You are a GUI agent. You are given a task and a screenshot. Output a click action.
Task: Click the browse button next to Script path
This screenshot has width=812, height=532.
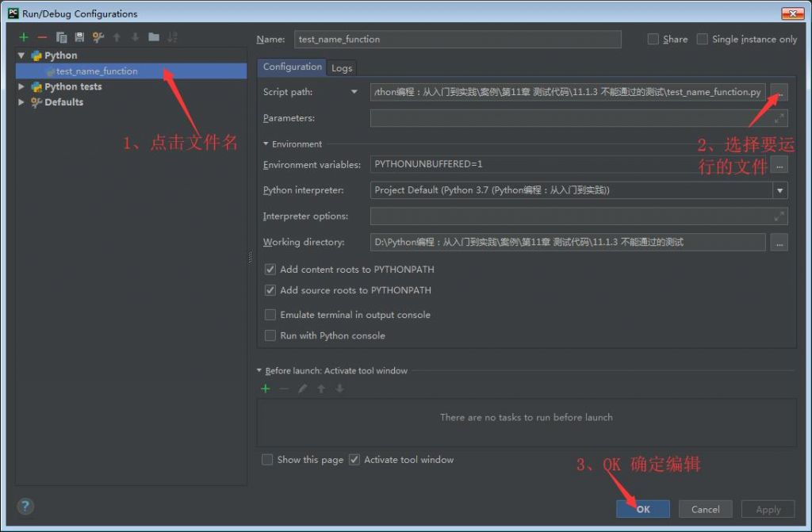click(x=779, y=92)
